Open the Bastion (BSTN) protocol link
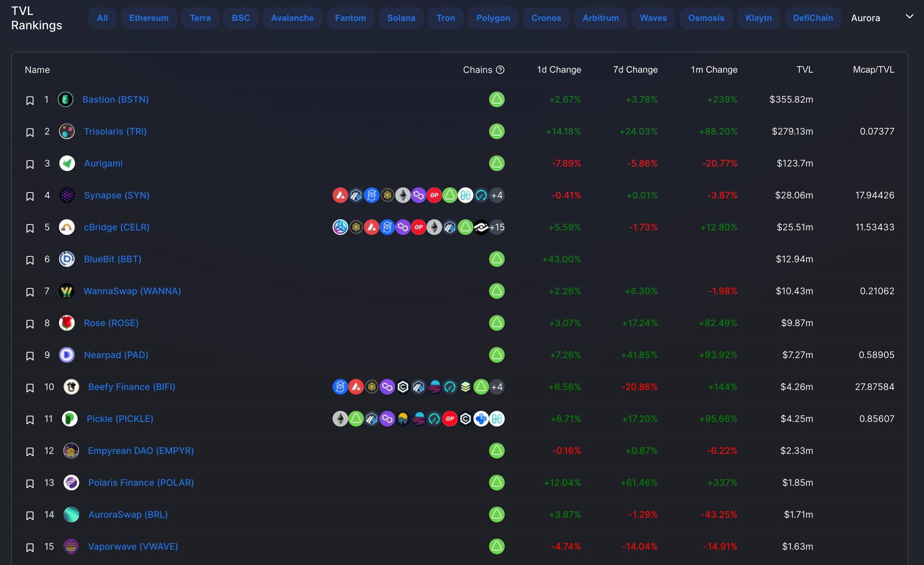 pyautogui.click(x=115, y=99)
